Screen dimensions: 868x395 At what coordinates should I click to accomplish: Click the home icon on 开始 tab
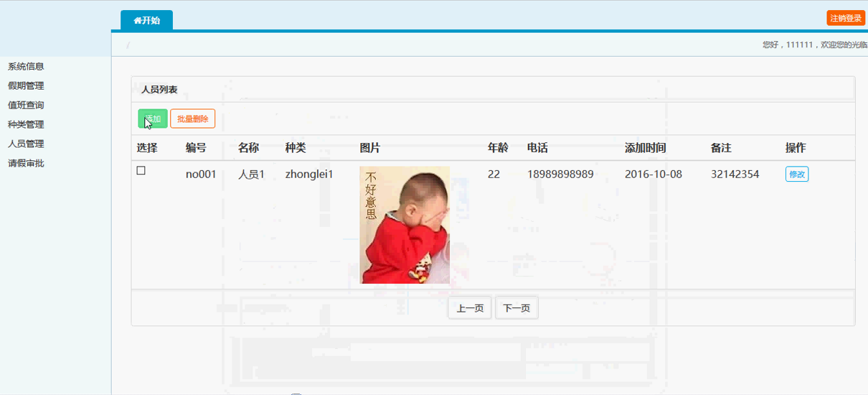point(137,20)
